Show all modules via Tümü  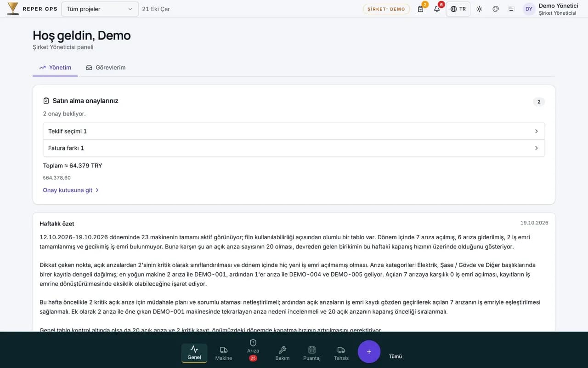tap(395, 356)
